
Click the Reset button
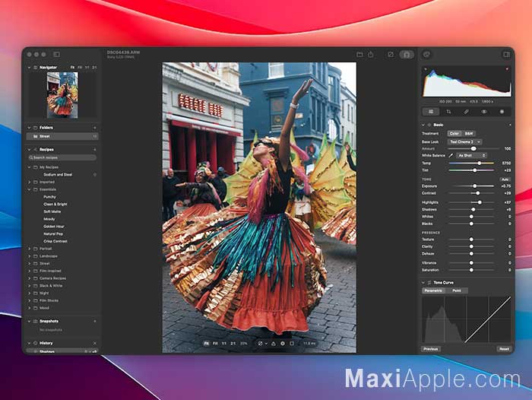(504, 349)
